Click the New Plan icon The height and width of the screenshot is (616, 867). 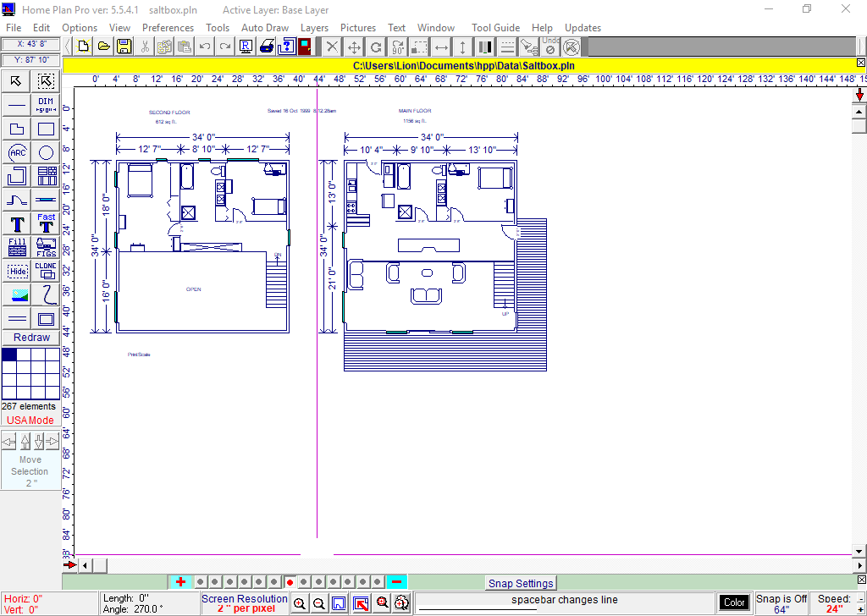(x=84, y=47)
